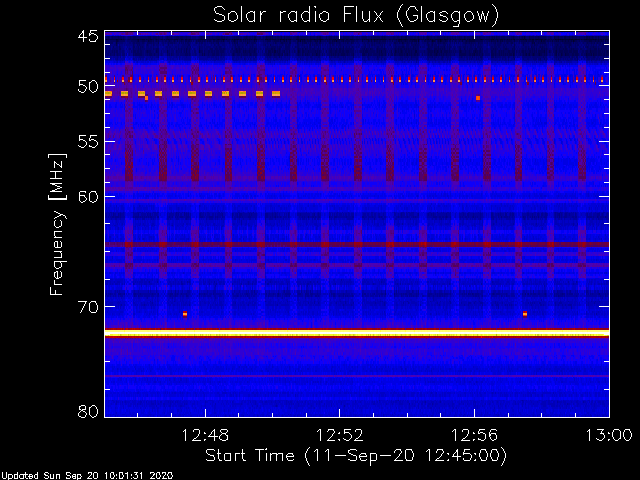Click the 'Updated Sun Sep 20' timestamp text
640x480 pixels.
[87, 476]
